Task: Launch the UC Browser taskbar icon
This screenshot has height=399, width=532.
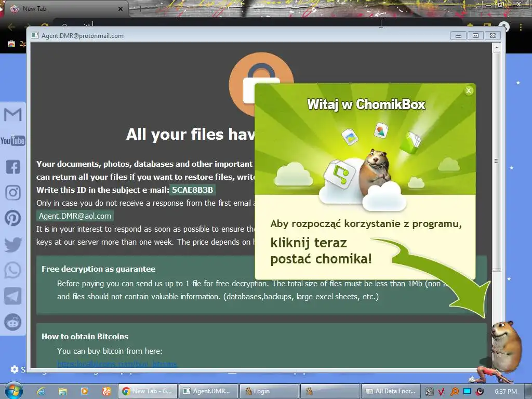Action: [x=106, y=391]
